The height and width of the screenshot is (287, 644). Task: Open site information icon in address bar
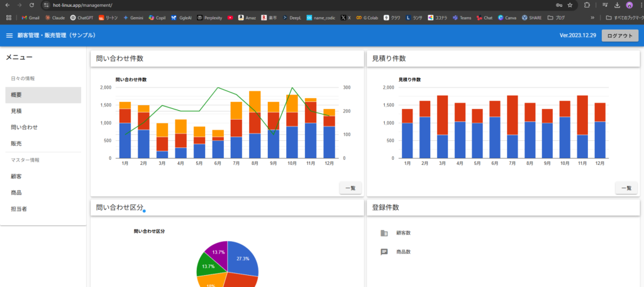pyautogui.click(x=46, y=5)
